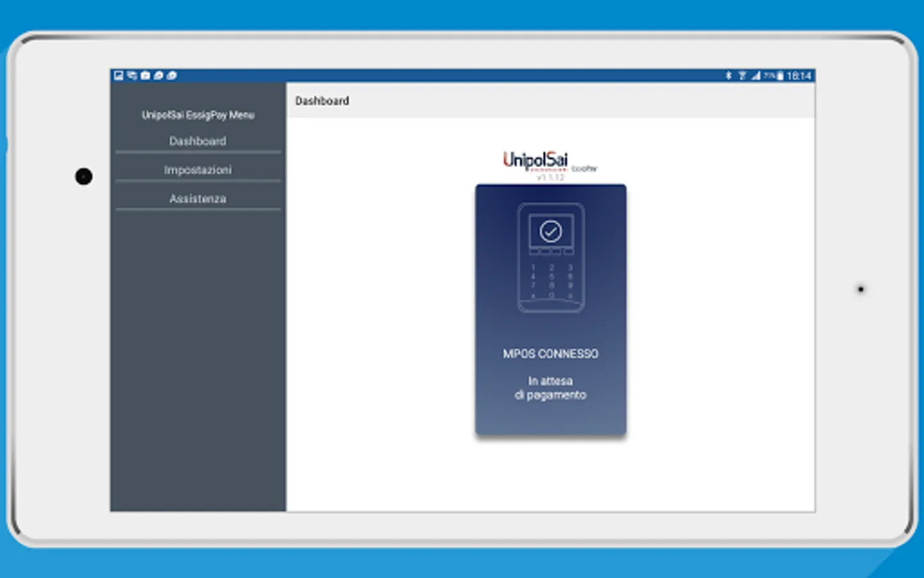
Task: Tap the battery icon in status bar
Action: (780, 76)
